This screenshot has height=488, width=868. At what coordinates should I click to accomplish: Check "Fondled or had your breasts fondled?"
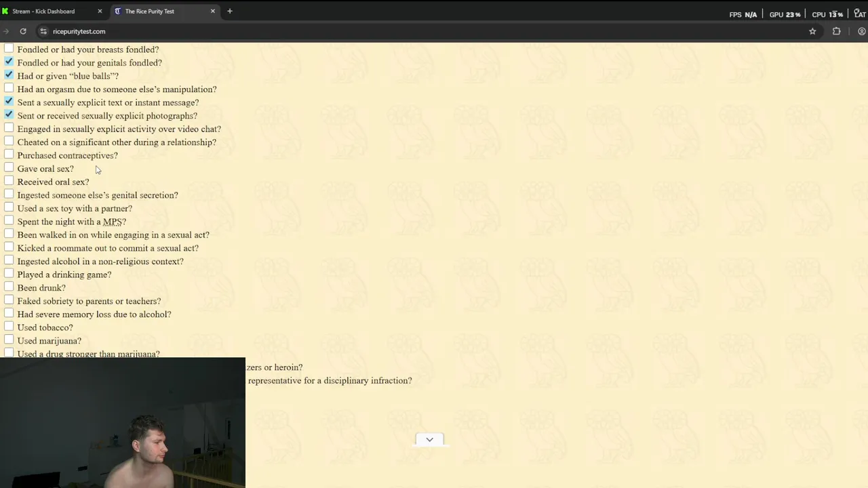(x=9, y=49)
